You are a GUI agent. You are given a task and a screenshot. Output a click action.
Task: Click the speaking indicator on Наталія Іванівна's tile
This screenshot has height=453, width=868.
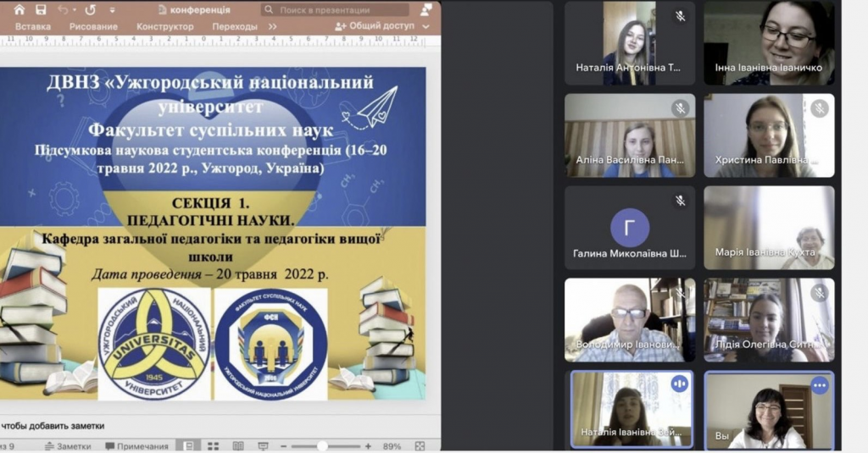pyautogui.click(x=680, y=384)
